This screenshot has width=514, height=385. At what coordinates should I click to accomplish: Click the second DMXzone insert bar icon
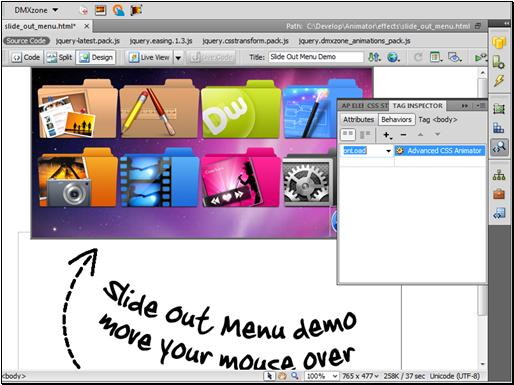100,10
